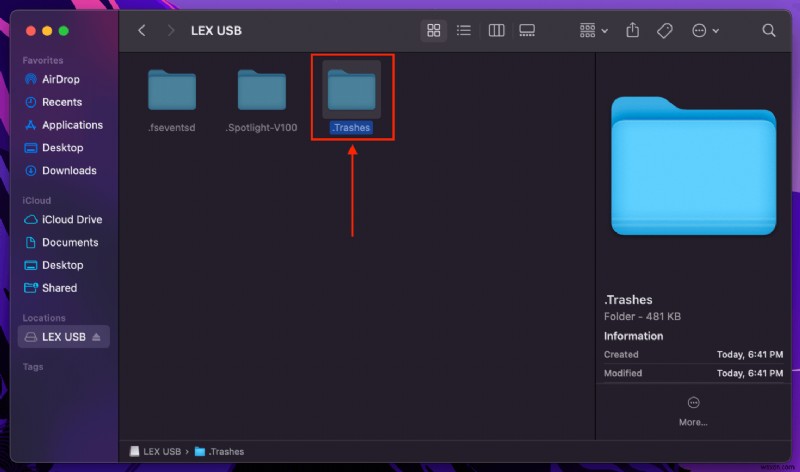Select Downloads in the sidebar

coord(69,171)
